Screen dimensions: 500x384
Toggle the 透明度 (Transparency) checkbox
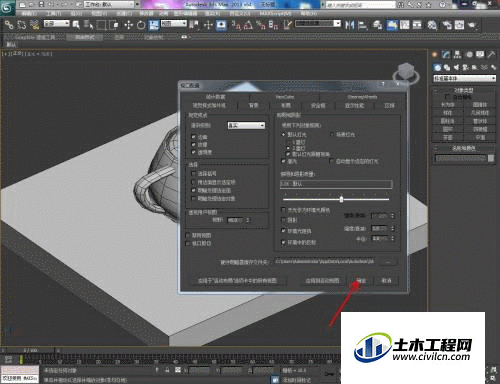click(193, 152)
